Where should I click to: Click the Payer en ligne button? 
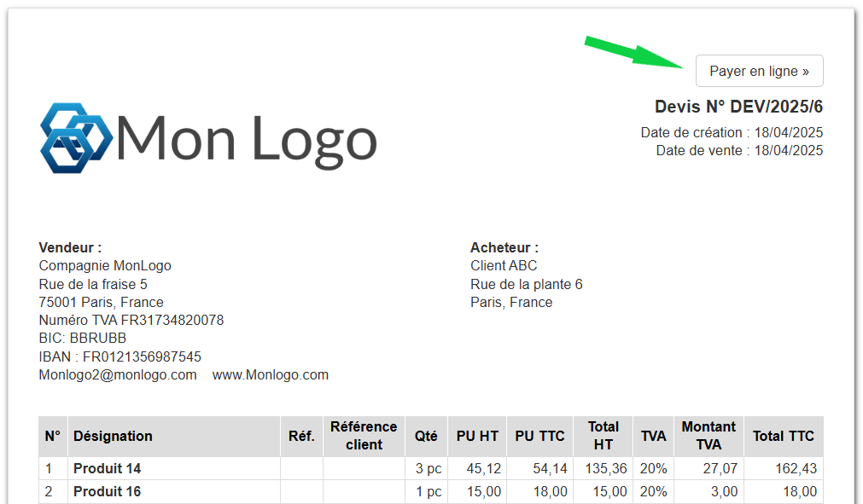758,71
